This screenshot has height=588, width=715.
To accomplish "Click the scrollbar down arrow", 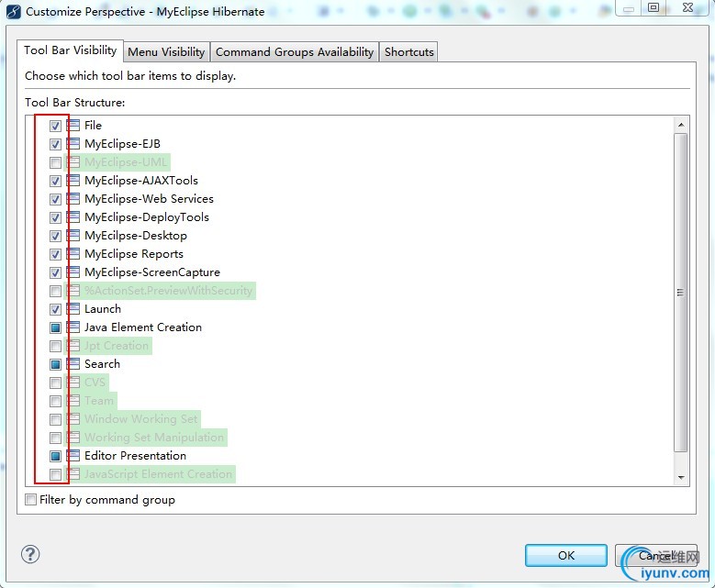I will pyautogui.click(x=681, y=477).
